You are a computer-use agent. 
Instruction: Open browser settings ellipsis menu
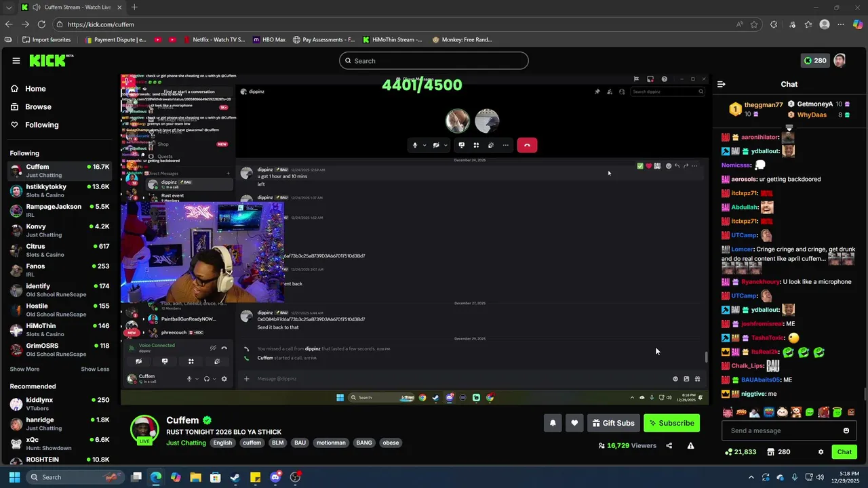pos(841,24)
